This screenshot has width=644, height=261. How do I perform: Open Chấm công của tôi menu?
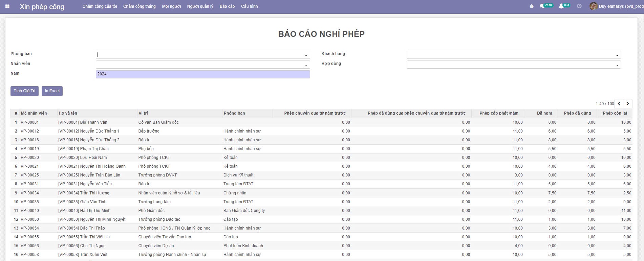[x=100, y=6]
